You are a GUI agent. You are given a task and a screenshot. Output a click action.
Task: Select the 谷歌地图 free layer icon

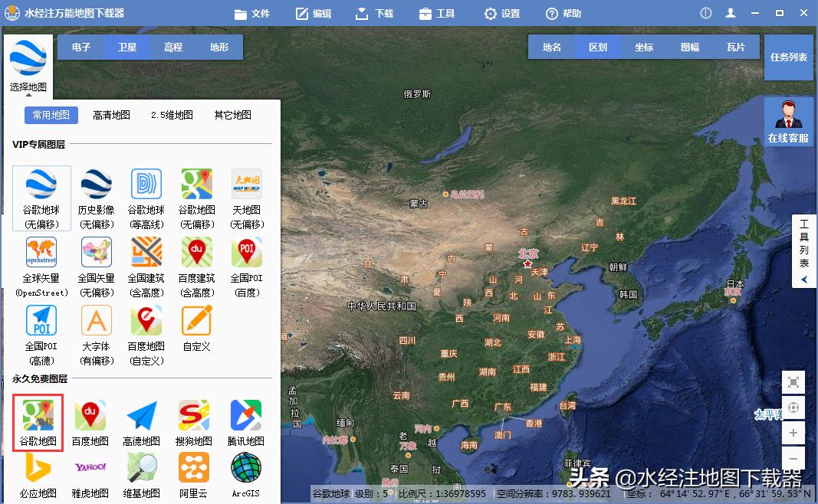click(38, 422)
